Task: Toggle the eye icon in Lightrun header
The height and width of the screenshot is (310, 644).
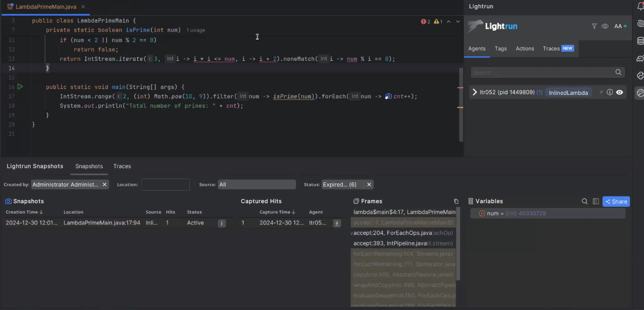Action: click(x=605, y=26)
